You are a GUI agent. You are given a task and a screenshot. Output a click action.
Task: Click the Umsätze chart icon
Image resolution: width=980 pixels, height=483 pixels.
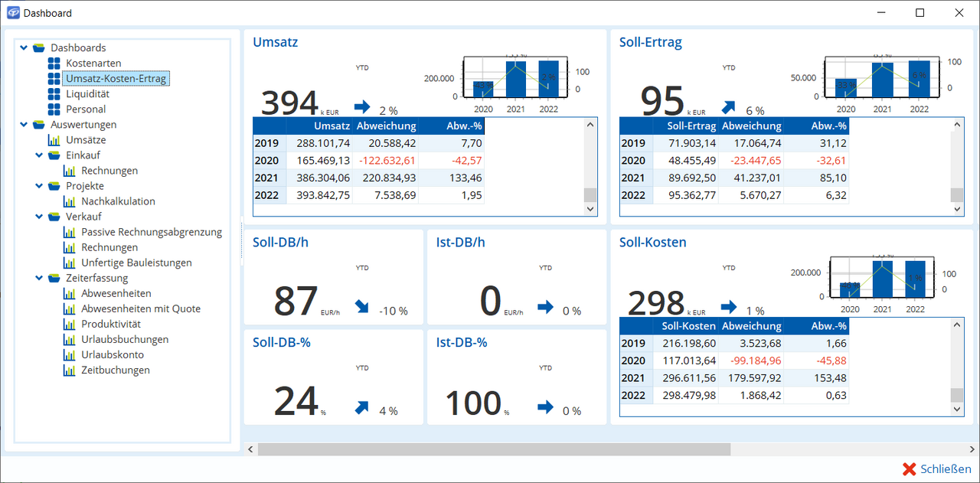54,140
